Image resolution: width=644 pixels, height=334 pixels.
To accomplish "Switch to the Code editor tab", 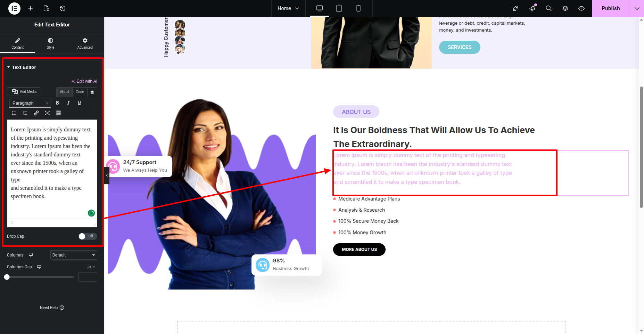I will tap(80, 92).
